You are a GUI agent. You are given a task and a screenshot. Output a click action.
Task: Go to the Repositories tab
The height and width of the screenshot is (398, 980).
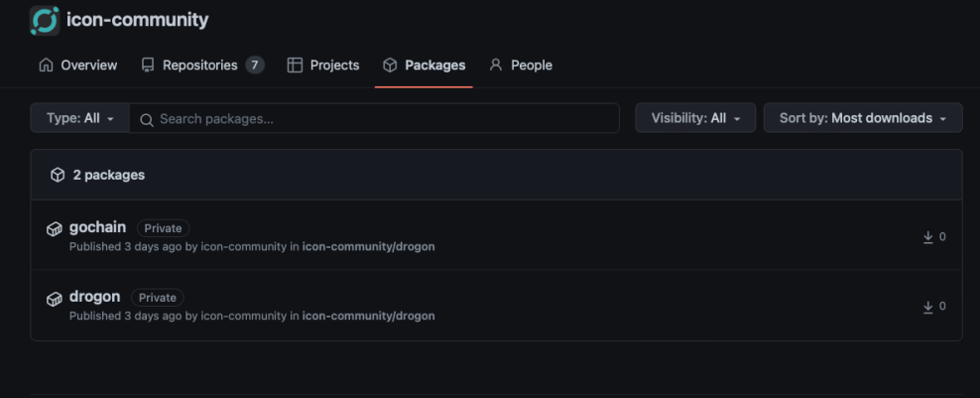(x=199, y=66)
